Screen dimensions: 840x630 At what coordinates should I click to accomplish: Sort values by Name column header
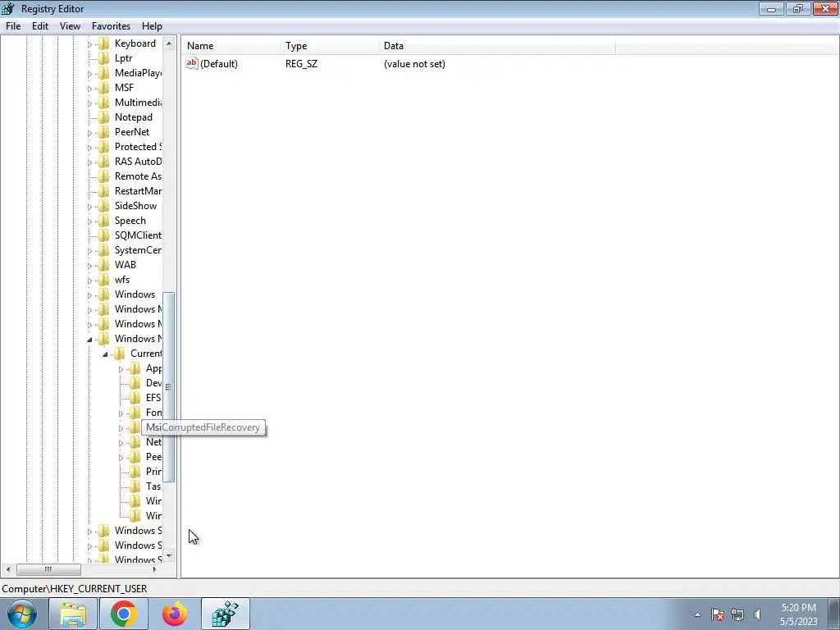tap(231, 46)
